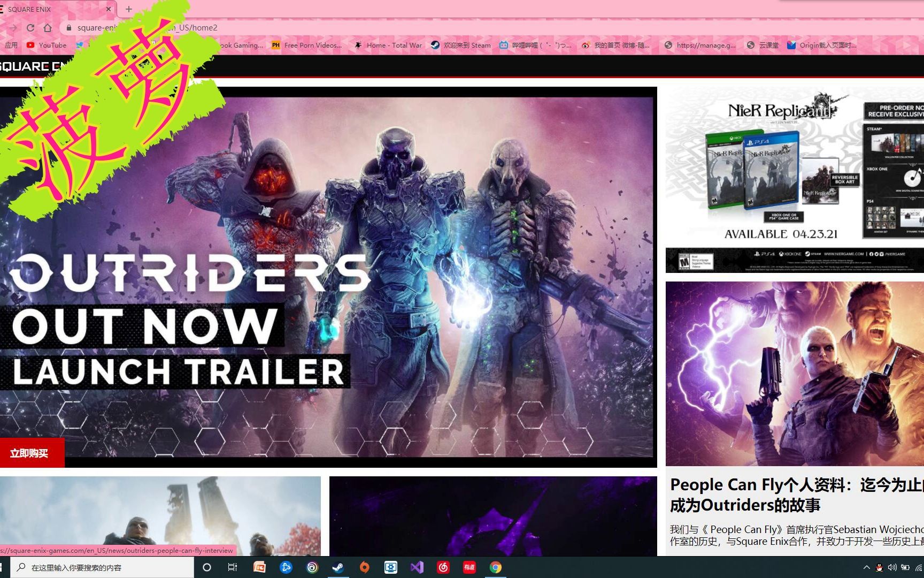Click the browser forward arrow

point(13,28)
